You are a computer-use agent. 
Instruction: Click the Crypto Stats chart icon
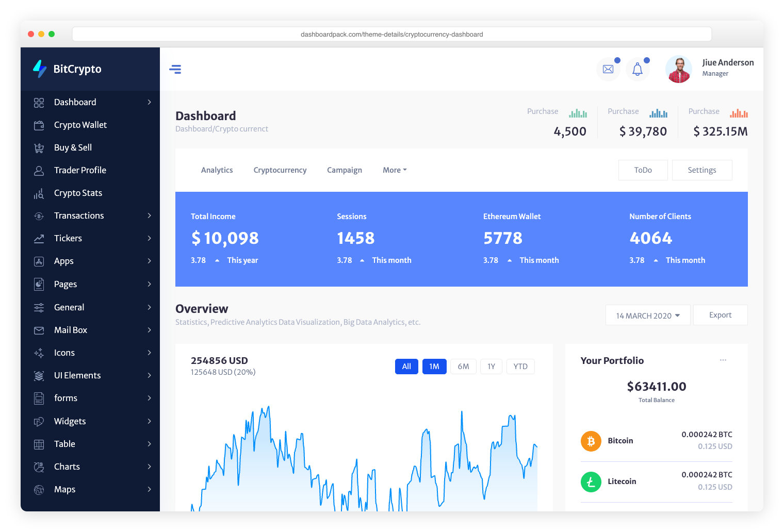[x=39, y=193]
